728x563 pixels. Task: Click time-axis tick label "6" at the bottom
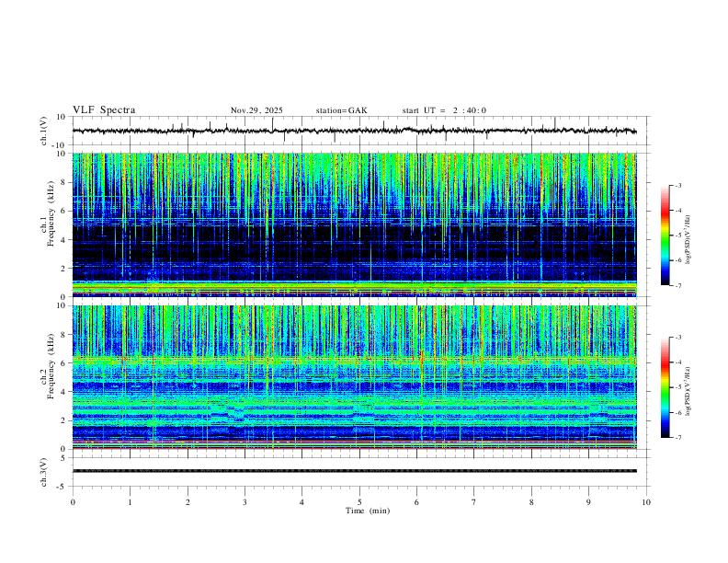[x=416, y=502]
